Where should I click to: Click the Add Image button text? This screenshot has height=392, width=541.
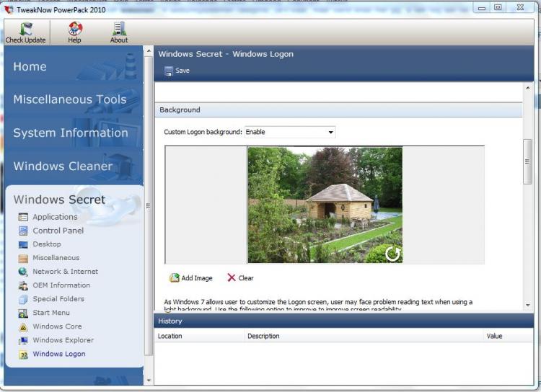tap(197, 278)
